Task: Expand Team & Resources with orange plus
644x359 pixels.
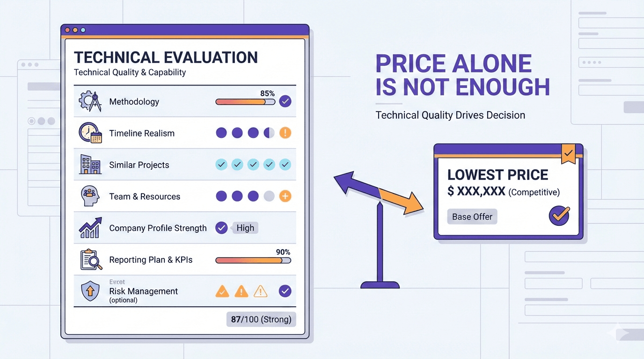Action: [285, 196]
